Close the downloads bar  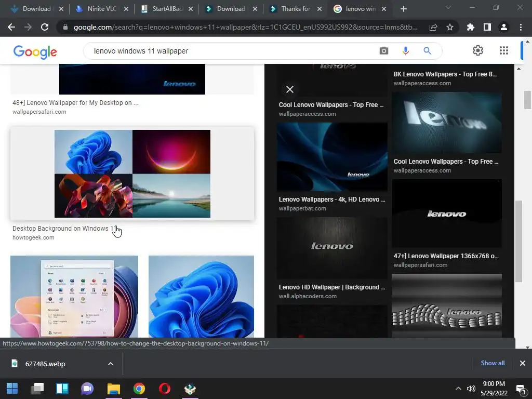523,363
